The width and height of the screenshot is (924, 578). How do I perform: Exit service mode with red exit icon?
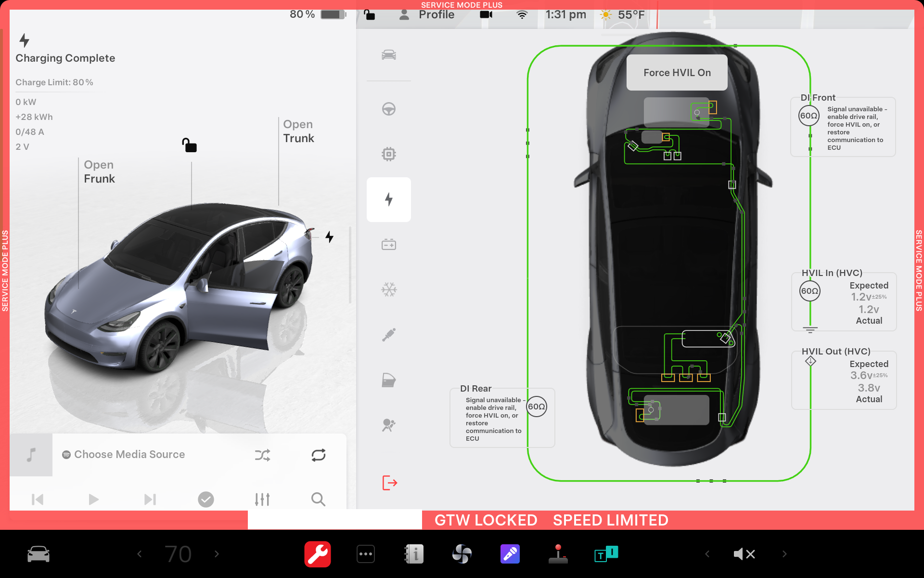pyautogui.click(x=389, y=482)
